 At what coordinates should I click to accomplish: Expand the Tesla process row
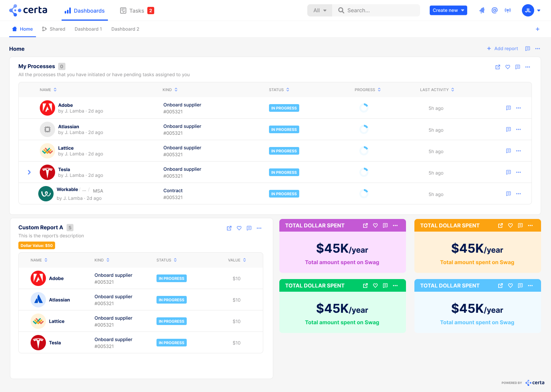[29, 172]
